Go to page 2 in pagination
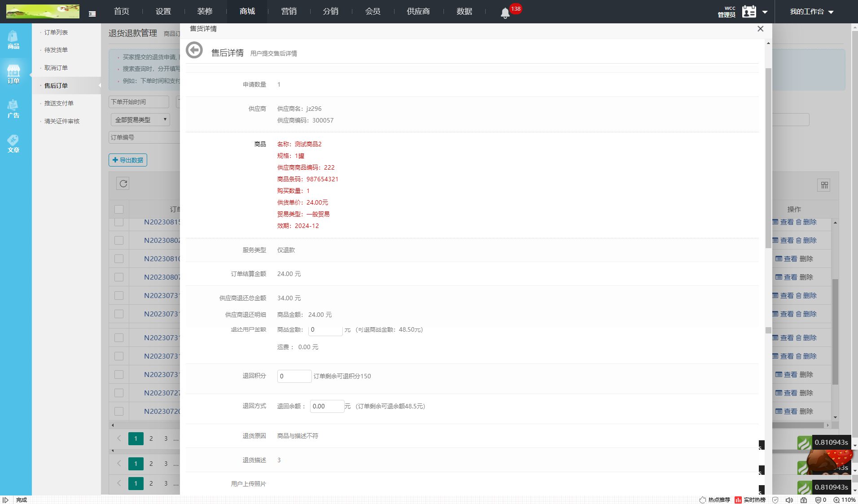The height and width of the screenshot is (504, 858). point(151,438)
